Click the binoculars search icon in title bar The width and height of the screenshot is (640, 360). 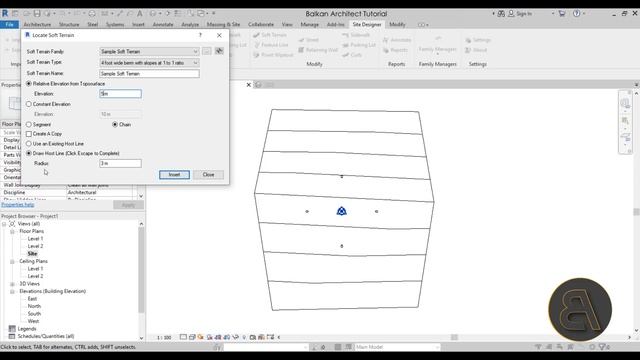pyautogui.click(x=501, y=13)
